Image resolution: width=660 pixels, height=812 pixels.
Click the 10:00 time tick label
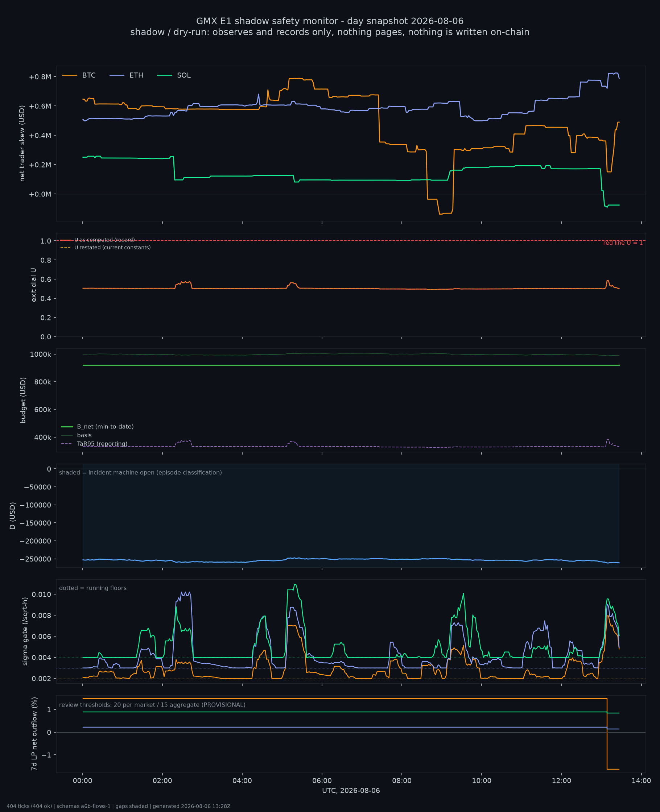pyautogui.click(x=482, y=781)
